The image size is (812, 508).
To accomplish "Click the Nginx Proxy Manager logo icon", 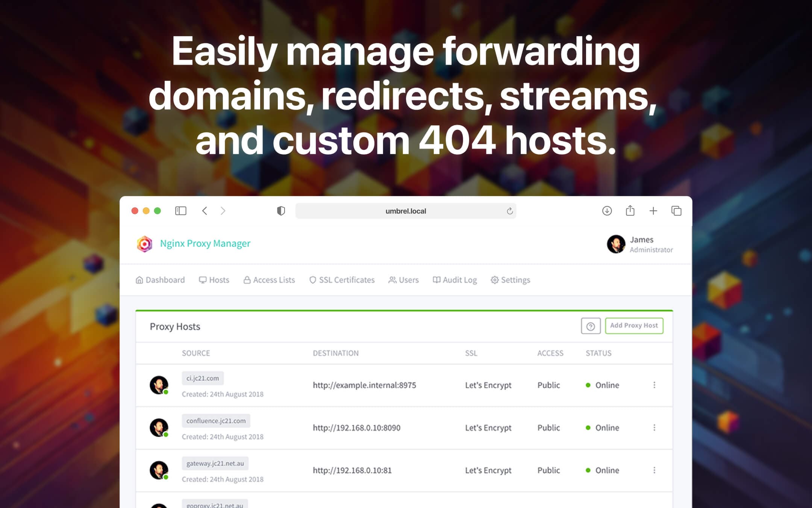I will pos(144,243).
